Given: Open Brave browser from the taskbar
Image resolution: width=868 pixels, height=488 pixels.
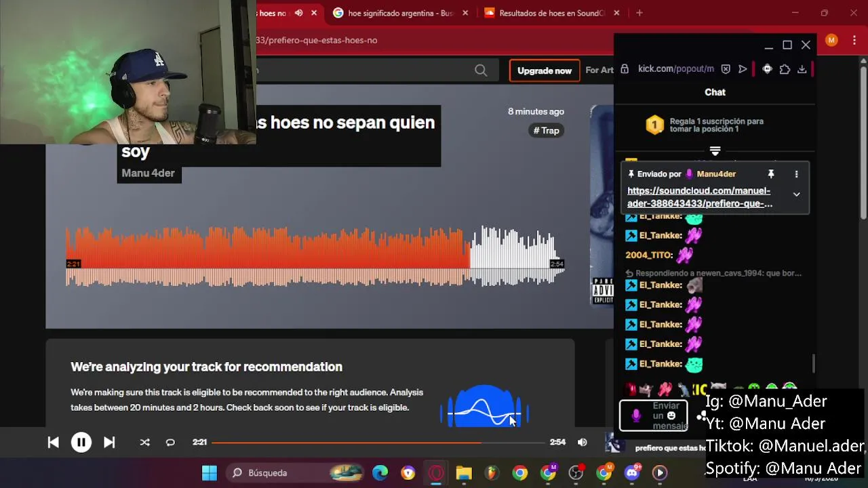Looking at the screenshot, I should click(408, 472).
